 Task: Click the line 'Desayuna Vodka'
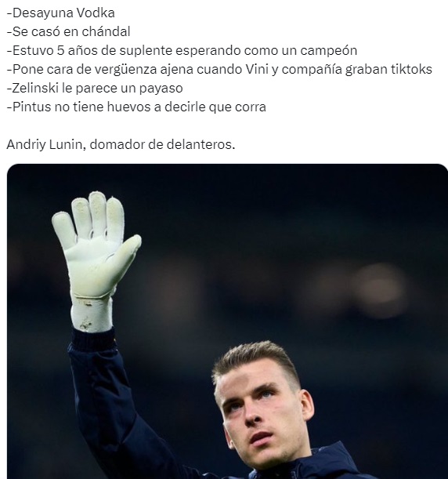click(x=61, y=13)
